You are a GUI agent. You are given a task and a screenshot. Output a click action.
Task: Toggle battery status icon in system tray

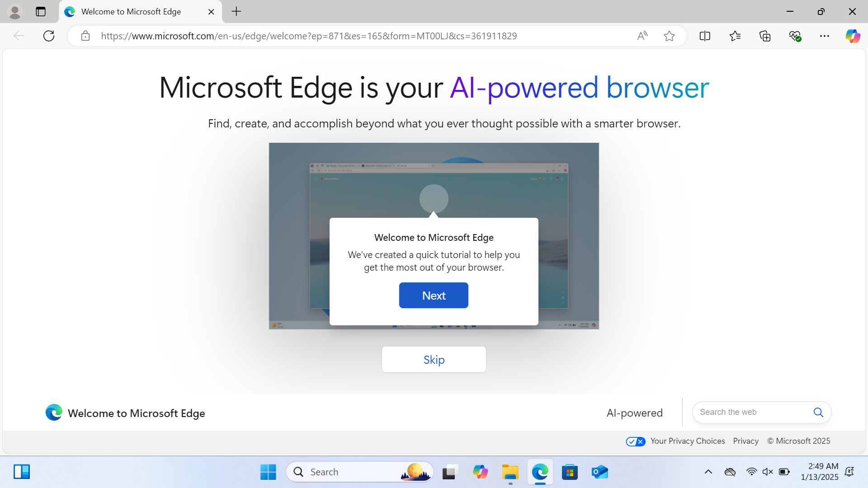[x=784, y=472]
